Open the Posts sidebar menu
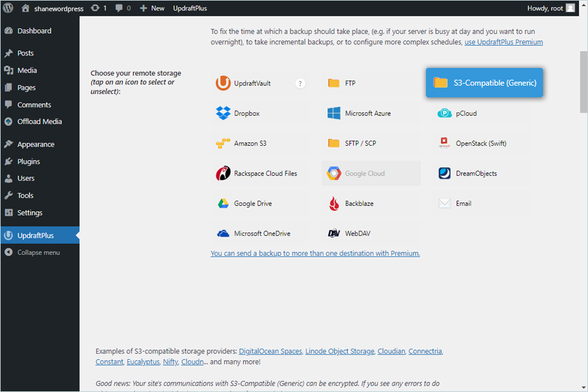This screenshot has height=392, width=588. click(x=40, y=53)
